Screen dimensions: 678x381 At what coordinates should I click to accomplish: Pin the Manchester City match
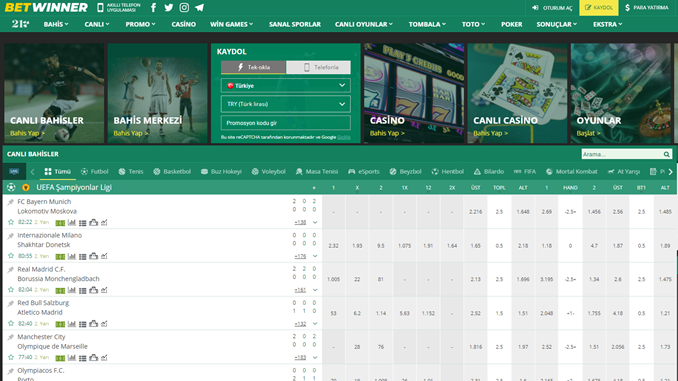click(x=11, y=337)
